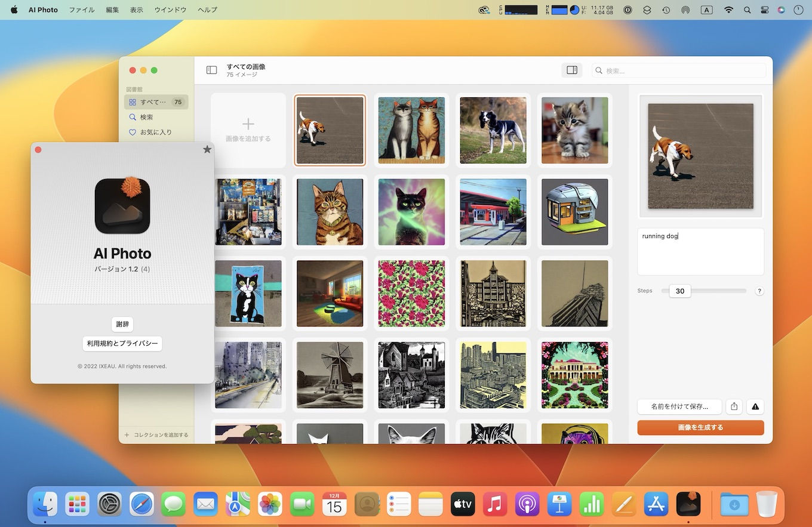This screenshot has width=812, height=527.
Task: Click the Wi-Fi icon in the menu bar
Action: tap(728, 10)
